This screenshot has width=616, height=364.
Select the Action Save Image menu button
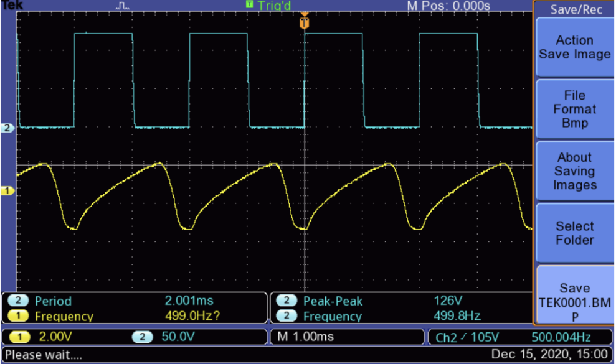pos(574,47)
